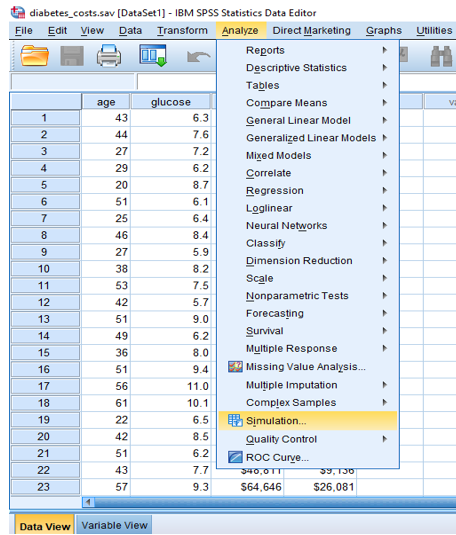Viewport: 456px width, 535px height.
Task: Expand the Multiple Response submenu
Action: coord(308,348)
